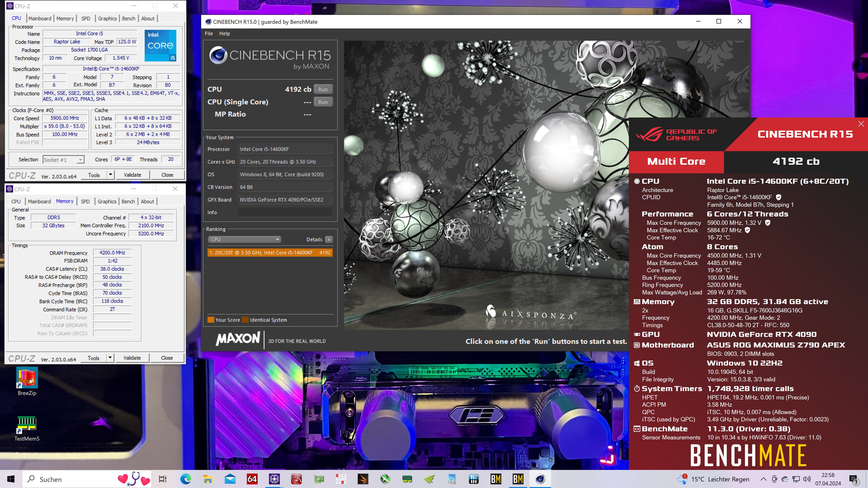The width and height of the screenshot is (868, 488).
Task: Open the HWiNFO blue bars taskbar icon
Action: tap(474, 479)
